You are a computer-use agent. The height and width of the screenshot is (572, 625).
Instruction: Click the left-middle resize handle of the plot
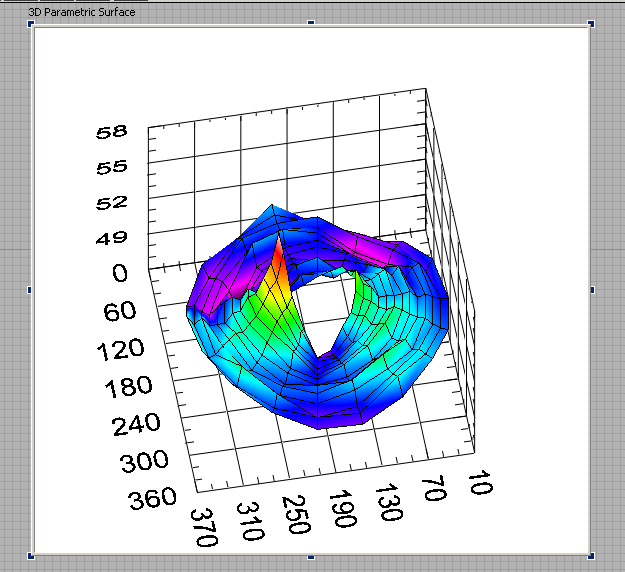click(x=29, y=290)
